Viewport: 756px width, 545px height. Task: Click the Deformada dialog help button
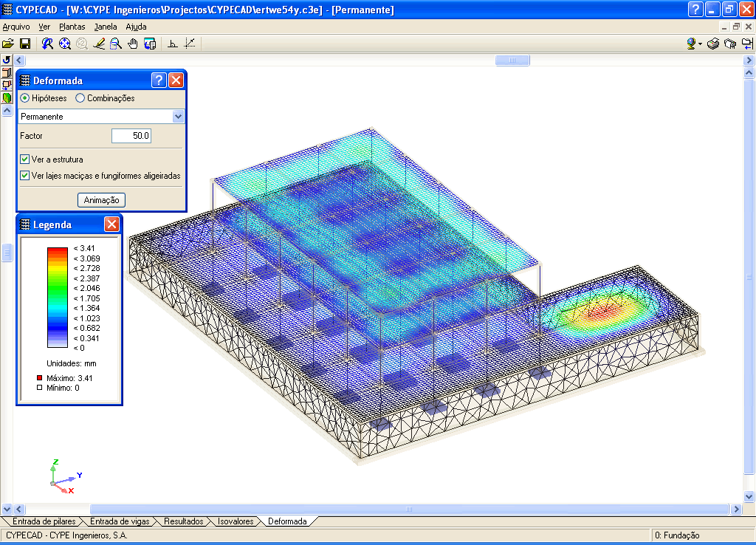tap(159, 80)
